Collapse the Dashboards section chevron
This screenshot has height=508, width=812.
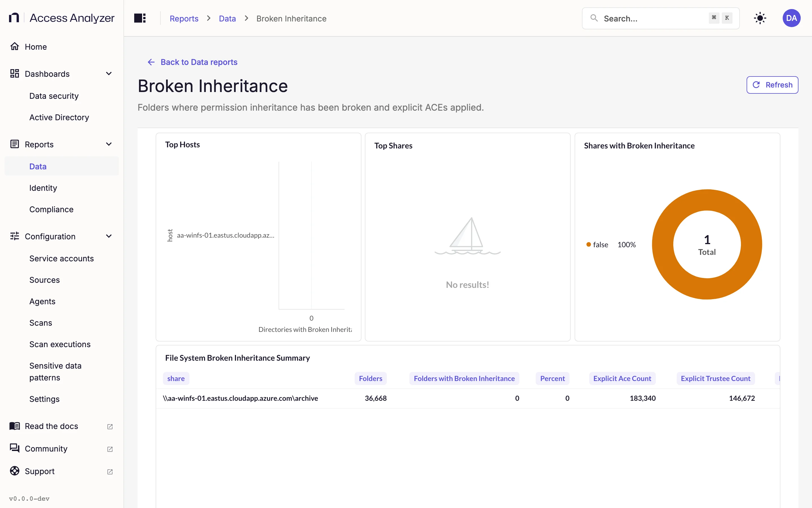109,74
